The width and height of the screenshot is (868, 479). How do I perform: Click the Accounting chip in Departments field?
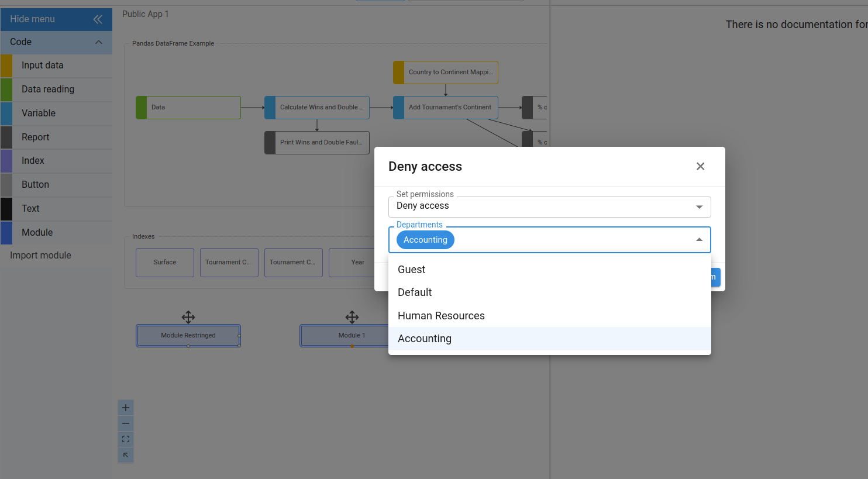425,240
